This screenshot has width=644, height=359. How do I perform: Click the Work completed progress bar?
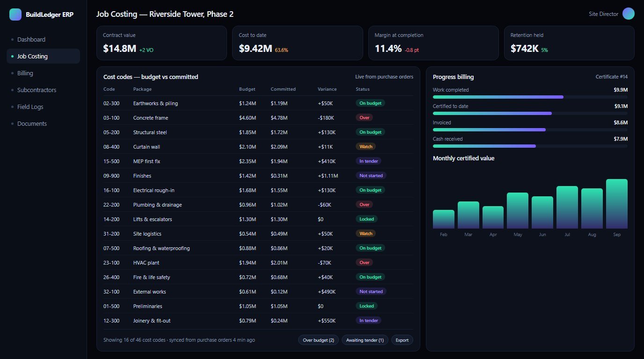(530, 97)
